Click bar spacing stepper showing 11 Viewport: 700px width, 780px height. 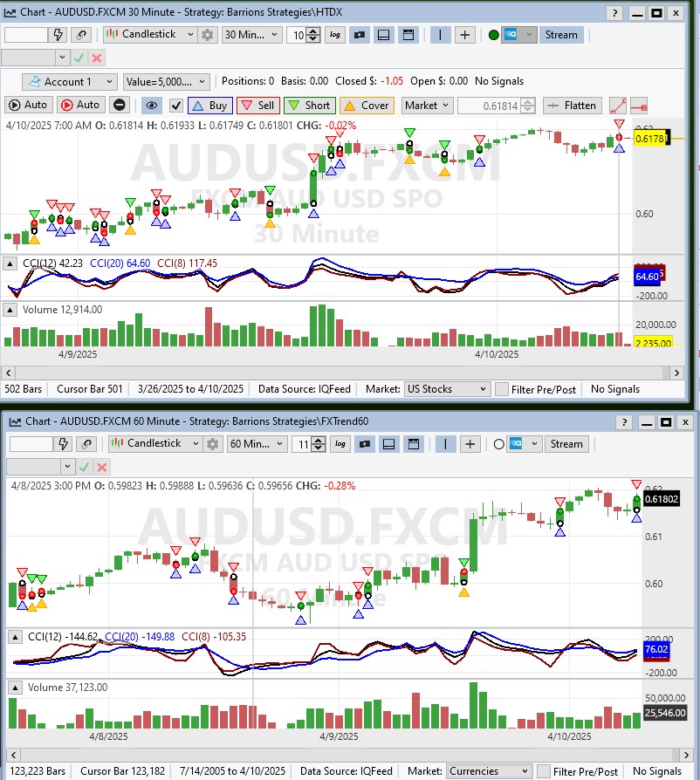[x=308, y=444]
